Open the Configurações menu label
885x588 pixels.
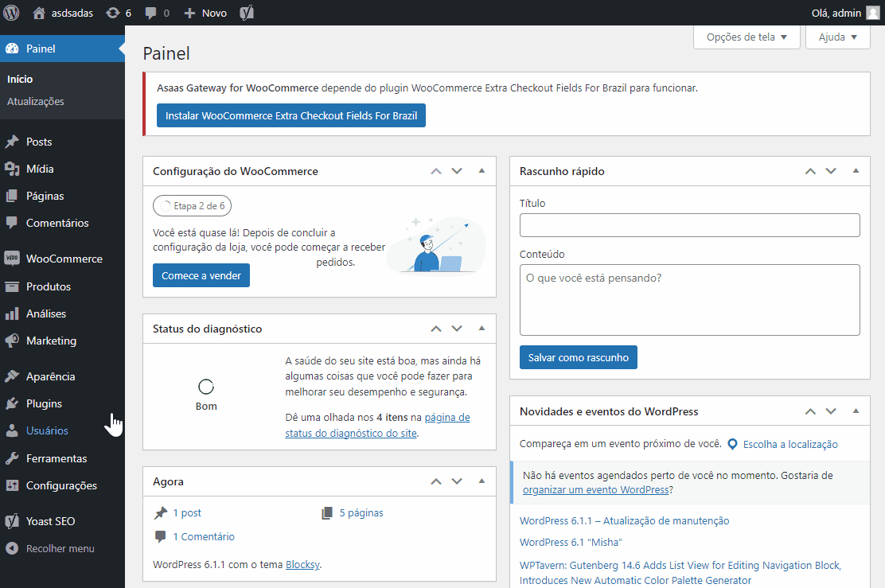tap(61, 486)
